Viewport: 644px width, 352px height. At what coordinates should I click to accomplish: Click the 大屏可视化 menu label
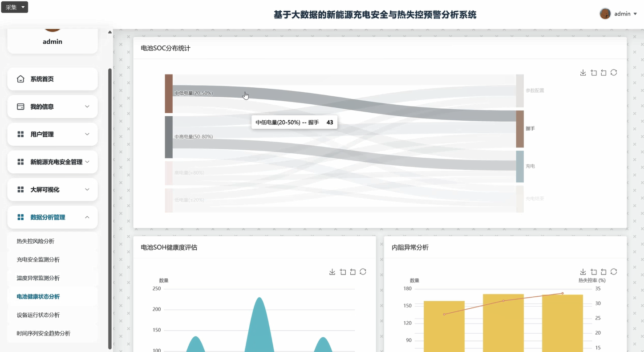click(45, 189)
